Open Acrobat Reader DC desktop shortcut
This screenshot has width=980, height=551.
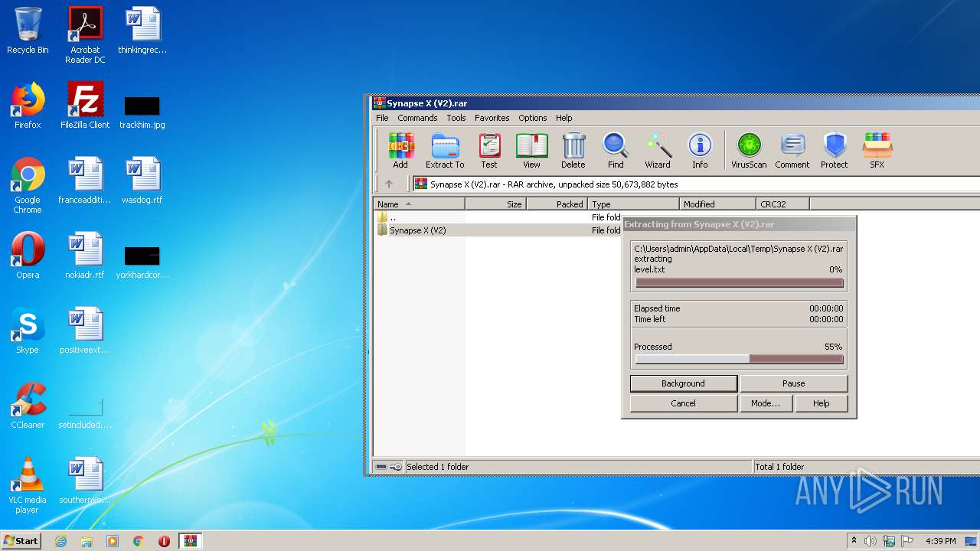click(x=85, y=35)
